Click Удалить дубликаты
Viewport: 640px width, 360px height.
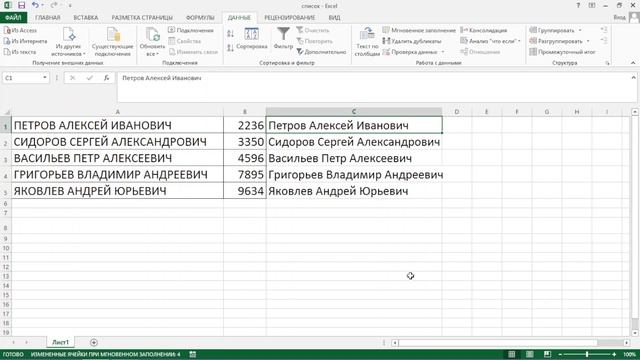[412, 41]
